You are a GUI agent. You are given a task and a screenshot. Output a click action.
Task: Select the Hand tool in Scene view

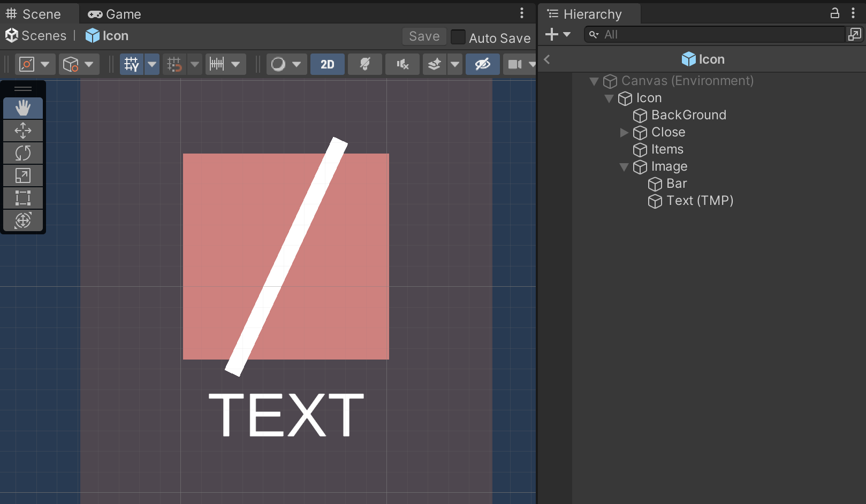pos(23,108)
